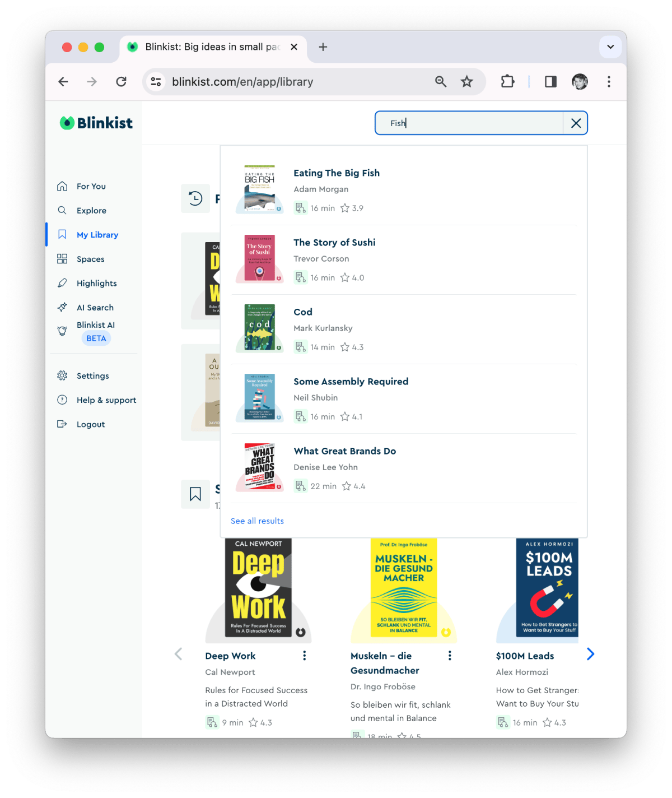Open Muskeln – die Gesundmacher cover
The height and width of the screenshot is (798, 672).
tap(404, 588)
